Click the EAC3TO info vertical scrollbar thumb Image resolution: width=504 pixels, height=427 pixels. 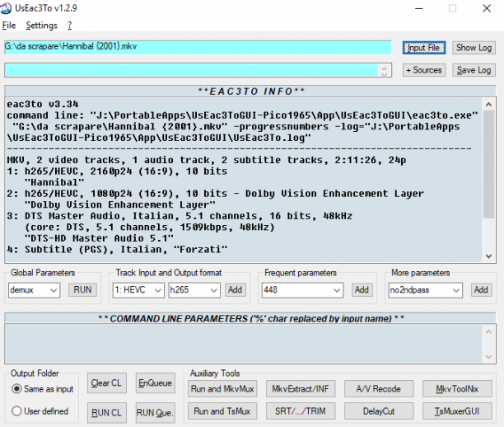pos(488,164)
